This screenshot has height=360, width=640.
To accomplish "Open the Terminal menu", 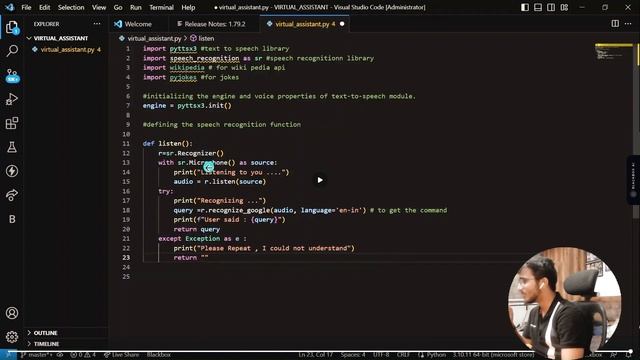I will click(161, 7).
